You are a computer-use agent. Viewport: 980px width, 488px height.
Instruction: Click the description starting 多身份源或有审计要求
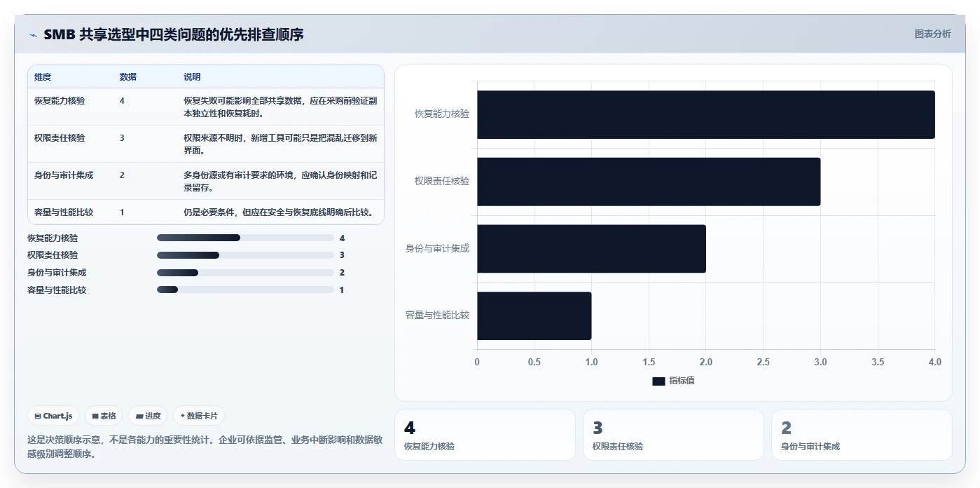[x=280, y=181]
